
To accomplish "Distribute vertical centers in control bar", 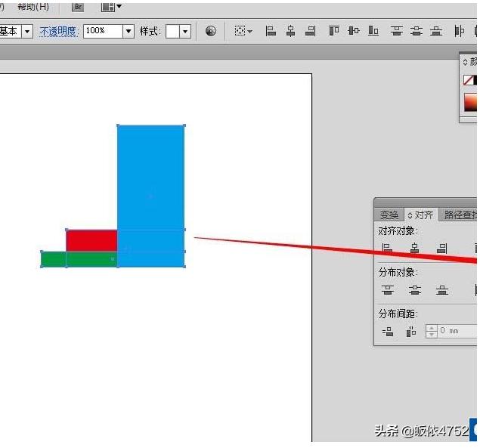I will (417, 31).
